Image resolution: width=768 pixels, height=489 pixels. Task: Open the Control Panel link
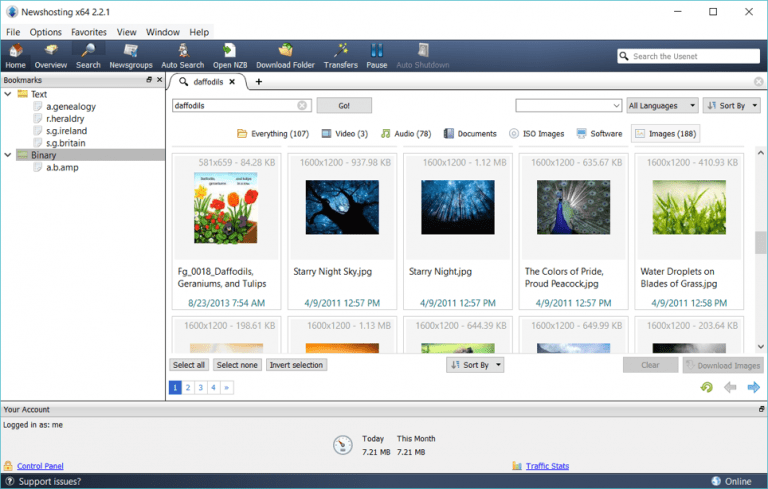tap(40, 466)
